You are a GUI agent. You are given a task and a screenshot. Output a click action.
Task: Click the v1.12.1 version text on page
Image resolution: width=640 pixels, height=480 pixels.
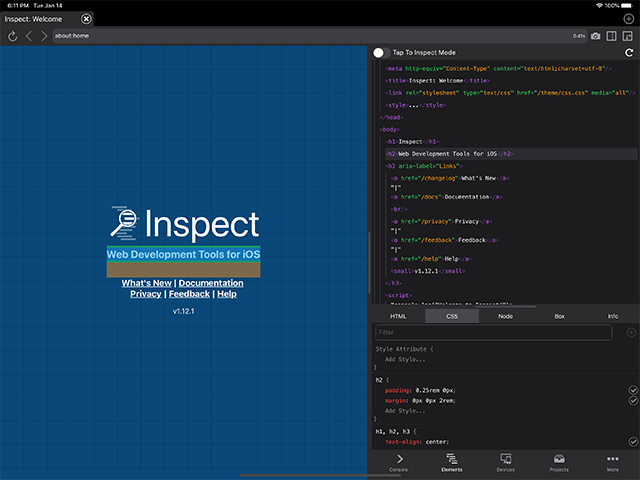(x=183, y=311)
